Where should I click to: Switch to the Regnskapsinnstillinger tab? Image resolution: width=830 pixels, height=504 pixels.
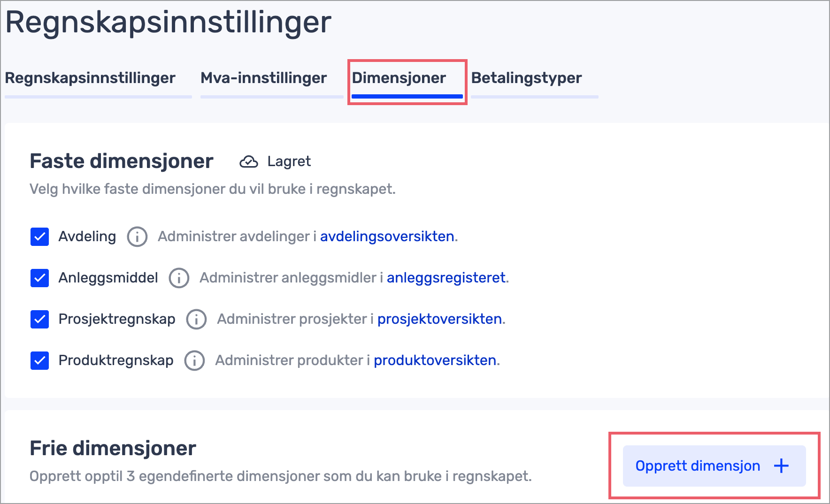[90, 78]
